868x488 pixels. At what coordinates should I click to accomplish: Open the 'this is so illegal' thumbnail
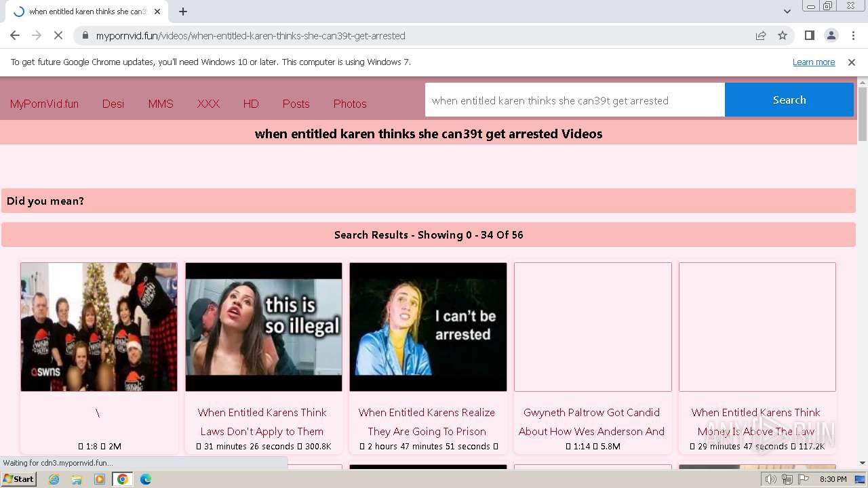[264, 327]
